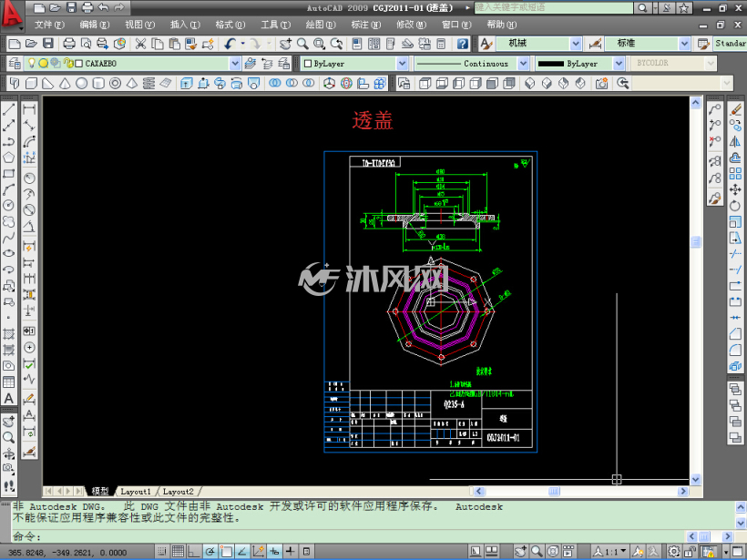Open the 机械 text style dropdown
747x560 pixels.
pyautogui.click(x=576, y=44)
